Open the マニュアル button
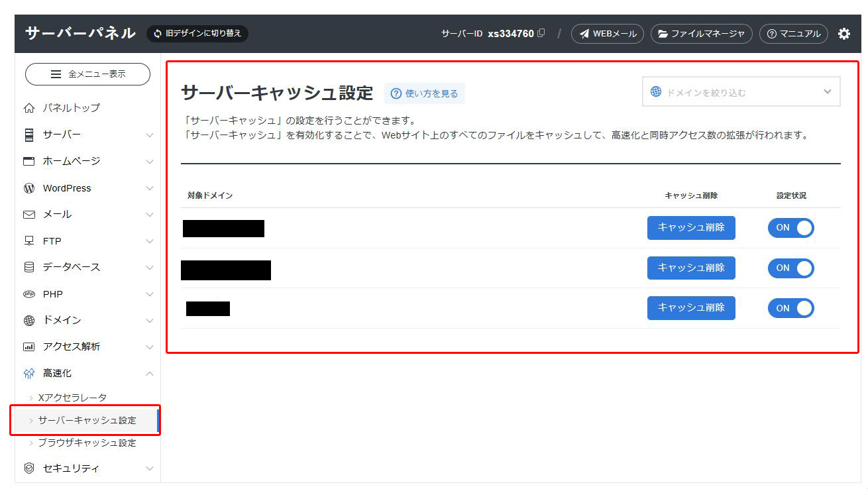 [x=794, y=34]
